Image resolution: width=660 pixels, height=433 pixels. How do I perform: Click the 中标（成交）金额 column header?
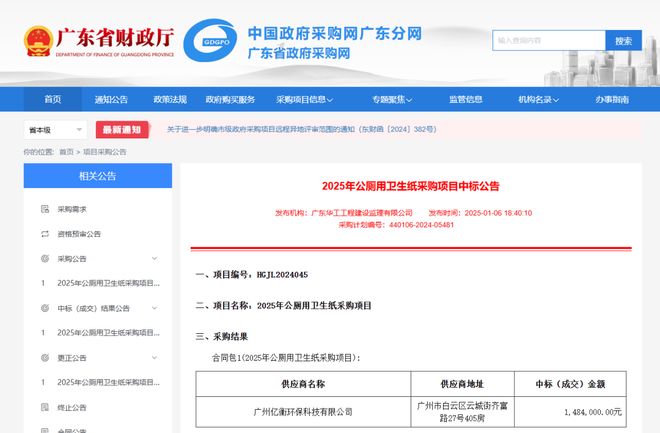coord(570,384)
